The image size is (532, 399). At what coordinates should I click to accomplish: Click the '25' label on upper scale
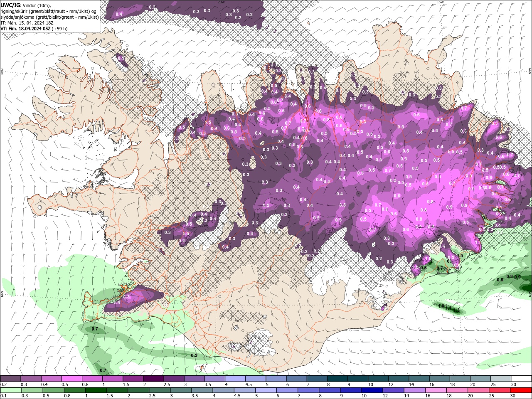click(x=493, y=384)
